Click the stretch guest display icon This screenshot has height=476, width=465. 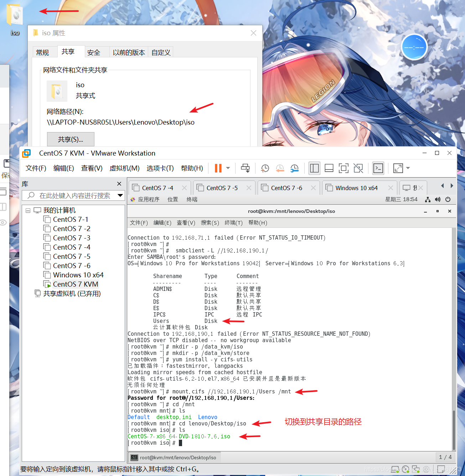pyautogui.click(x=398, y=168)
